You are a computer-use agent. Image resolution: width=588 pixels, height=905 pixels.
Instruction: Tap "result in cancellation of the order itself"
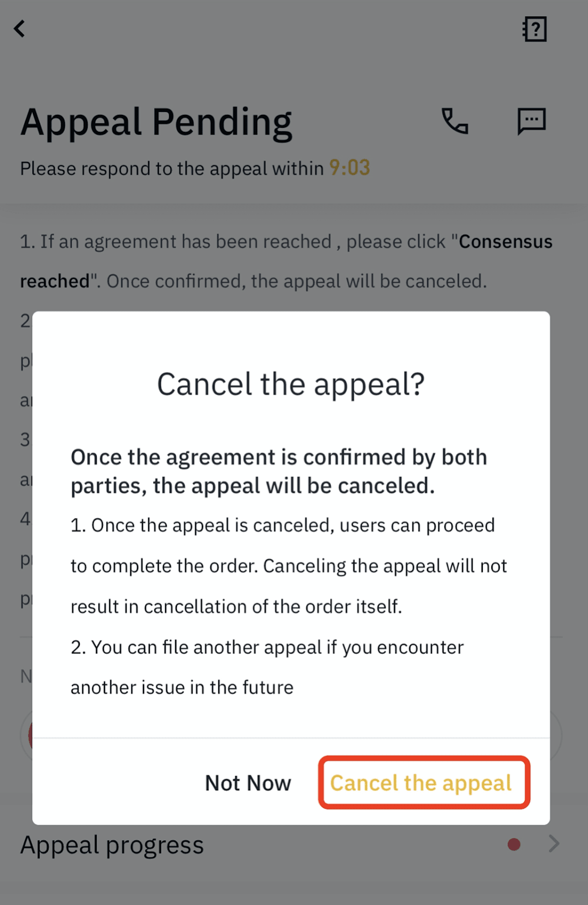[x=236, y=606]
